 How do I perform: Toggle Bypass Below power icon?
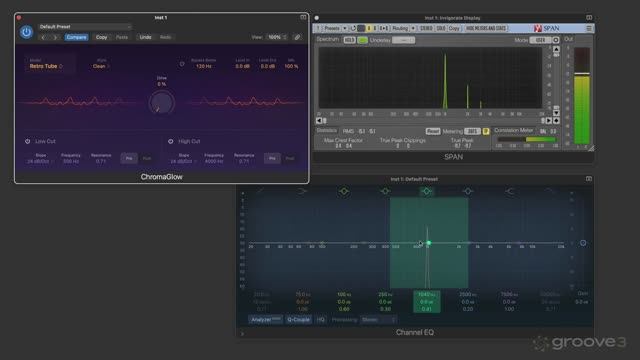pos(182,64)
